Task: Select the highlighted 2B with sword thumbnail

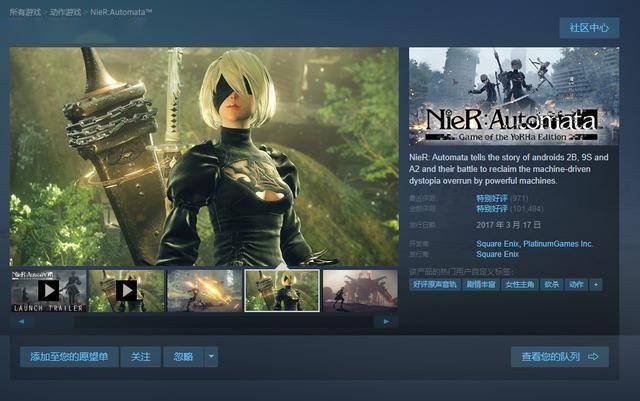Action: click(x=282, y=291)
